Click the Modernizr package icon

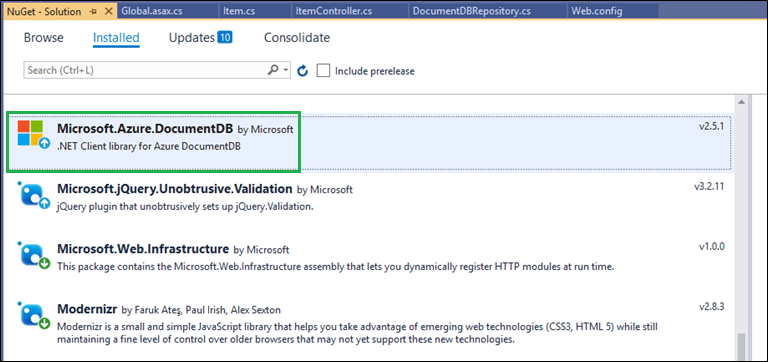pyautogui.click(x=33, y=315)
